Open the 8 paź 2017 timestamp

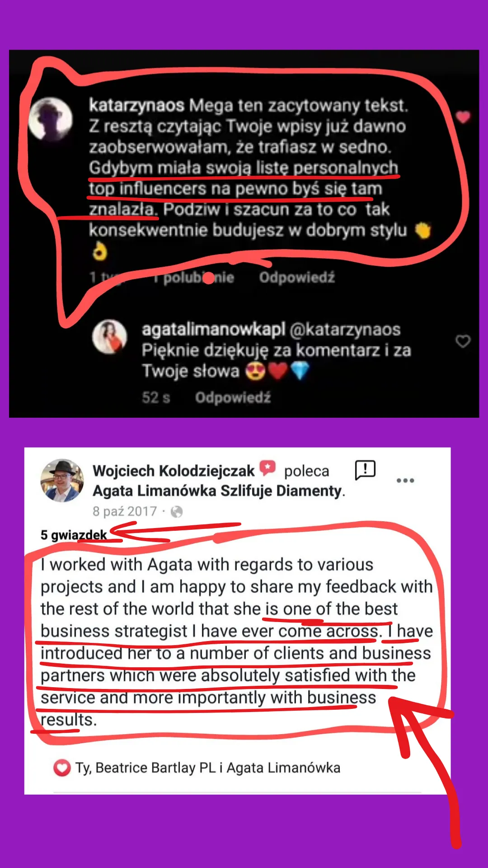[125, 511]
